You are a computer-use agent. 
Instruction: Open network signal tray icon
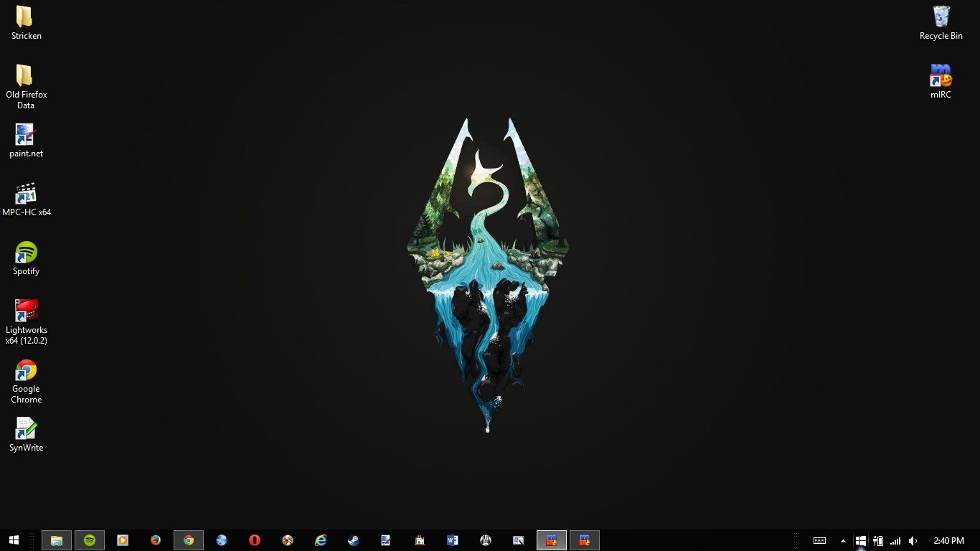pos(895,541)
